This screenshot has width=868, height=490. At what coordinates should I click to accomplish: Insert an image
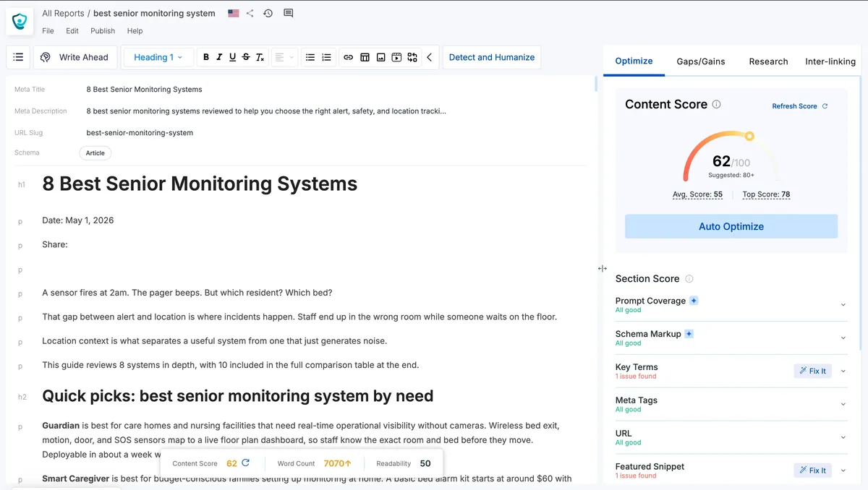[x=380, y=57]
